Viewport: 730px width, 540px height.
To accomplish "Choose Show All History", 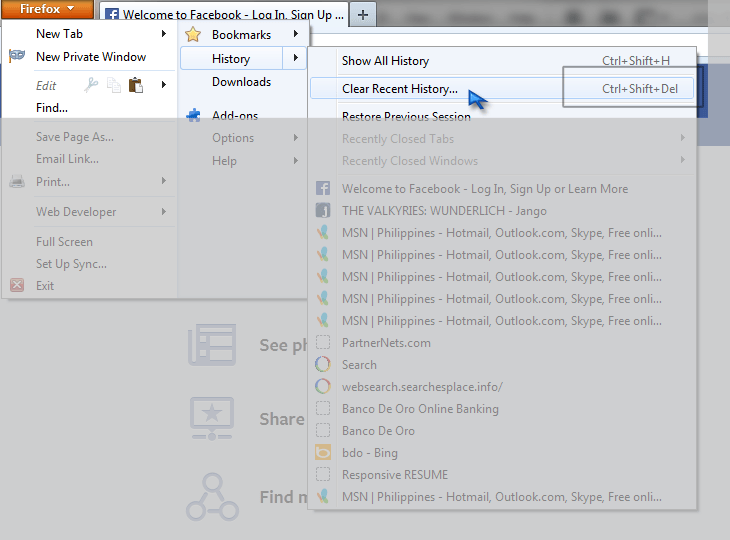I will [385, 61].
